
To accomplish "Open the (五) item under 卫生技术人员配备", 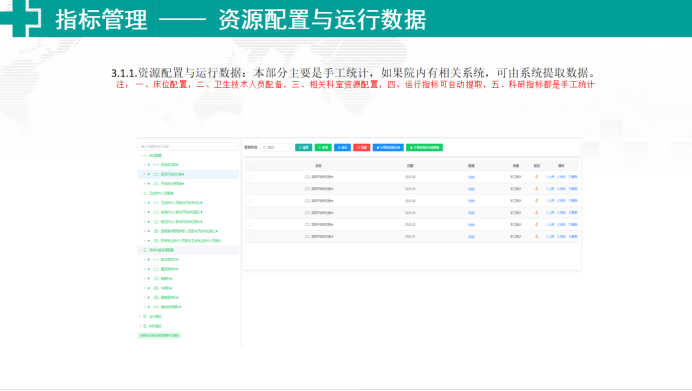I will click(188, 241).
